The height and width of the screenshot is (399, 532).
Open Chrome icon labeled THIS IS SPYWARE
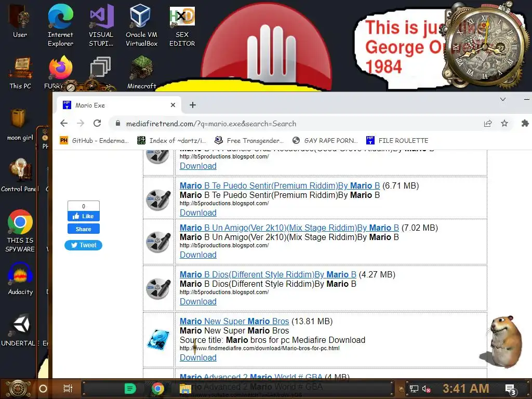(x=20, y=231)
